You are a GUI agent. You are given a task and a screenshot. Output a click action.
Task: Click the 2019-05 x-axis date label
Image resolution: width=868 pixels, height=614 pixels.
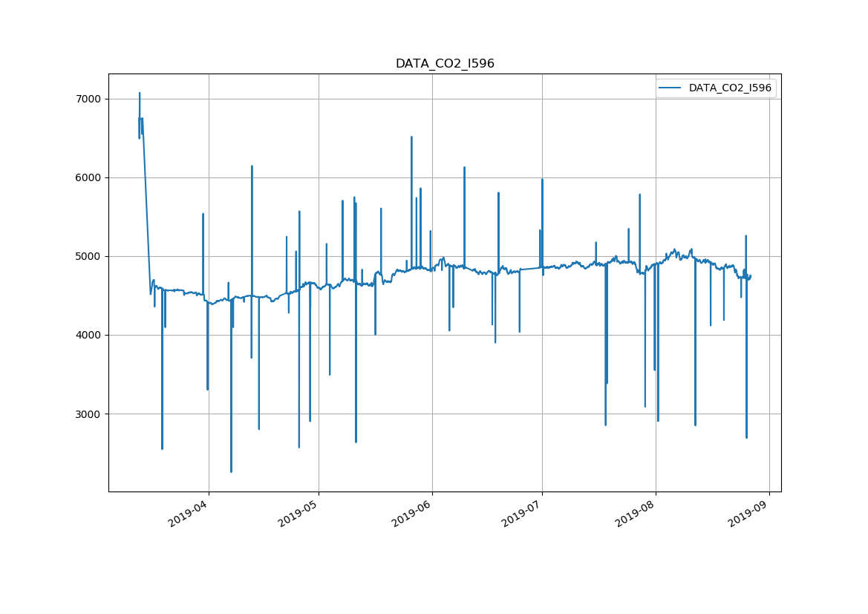(299, 512)
